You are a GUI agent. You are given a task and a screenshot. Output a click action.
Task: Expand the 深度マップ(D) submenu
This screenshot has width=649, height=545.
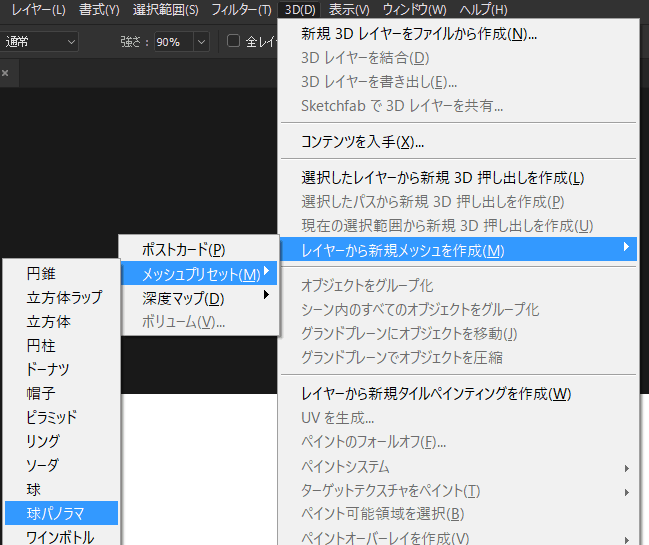coord(199,298)
